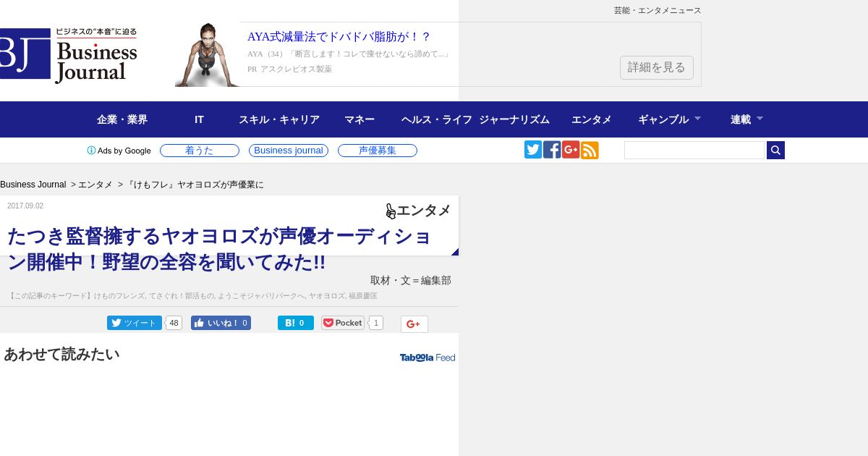Screen dimensions: 868x456
Task: Open 芸能・エンタメニュース link
Action: [x=658, y=10]
